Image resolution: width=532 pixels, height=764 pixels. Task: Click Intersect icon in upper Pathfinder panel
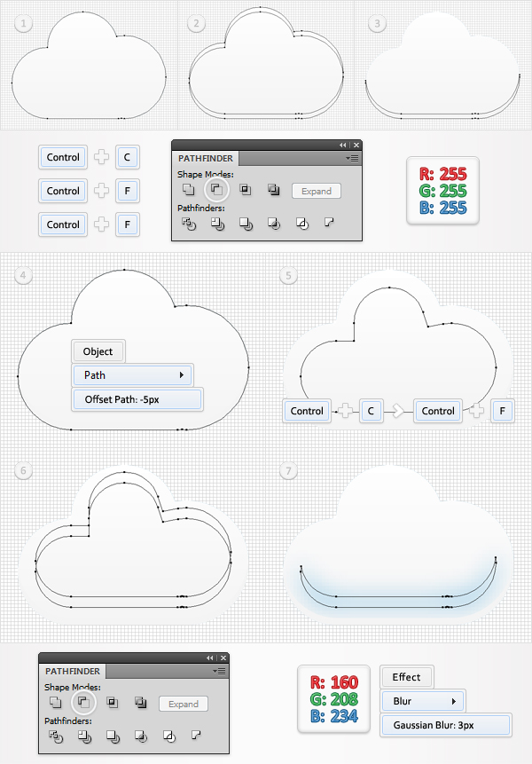246,189
